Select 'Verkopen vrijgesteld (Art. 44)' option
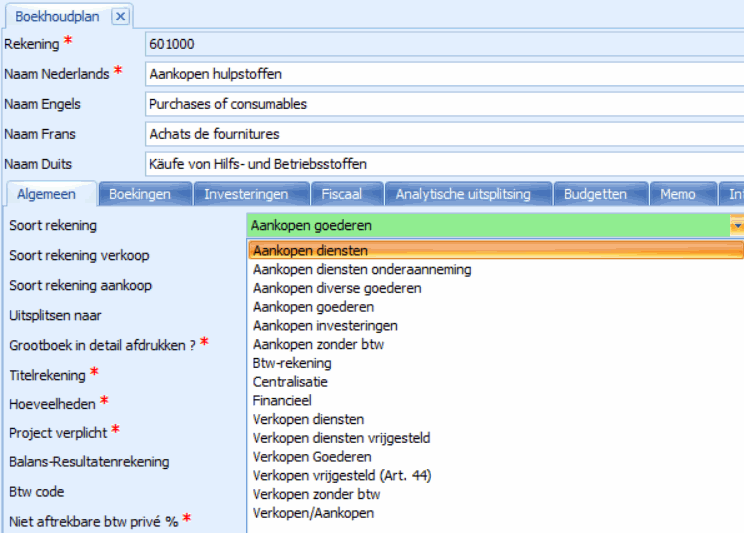The height and width of the screenshot is (533, 744). click(342, 475)
